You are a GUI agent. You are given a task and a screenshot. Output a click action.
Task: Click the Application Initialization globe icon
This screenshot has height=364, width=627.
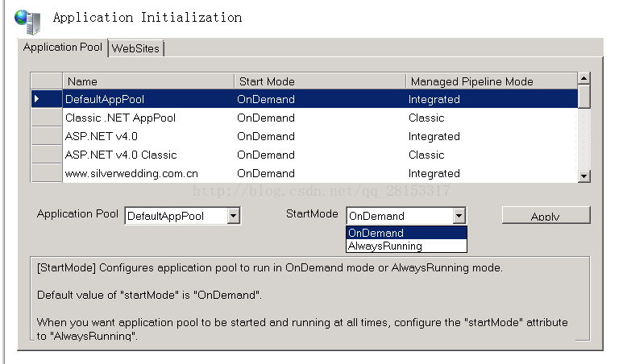tap(28, 22)
